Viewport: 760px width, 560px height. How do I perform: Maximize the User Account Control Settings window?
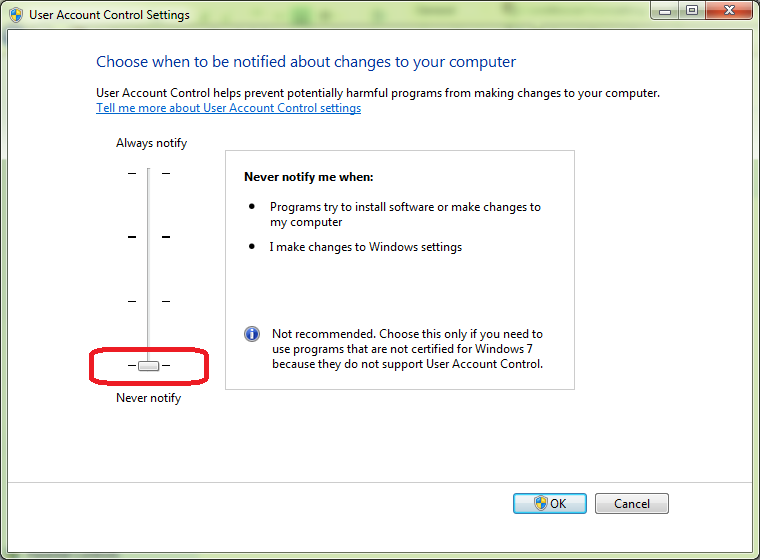point(692,11)
